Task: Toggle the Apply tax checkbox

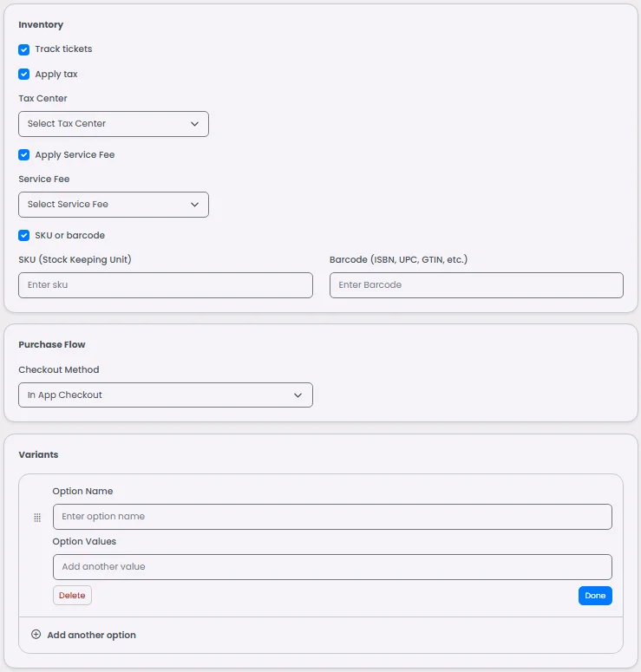Action: 24,75
